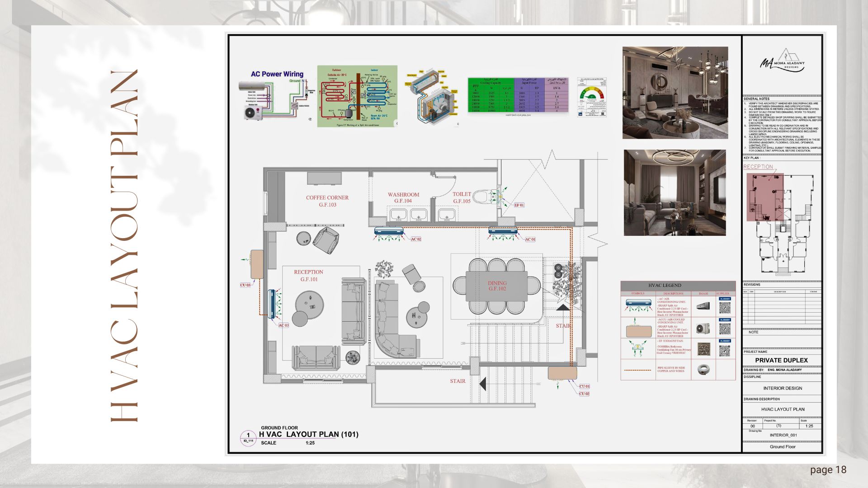Select the Mona Aladawy Designs logo
The height and width of the screenshot is (488, 868).
(x=783, y=63)
